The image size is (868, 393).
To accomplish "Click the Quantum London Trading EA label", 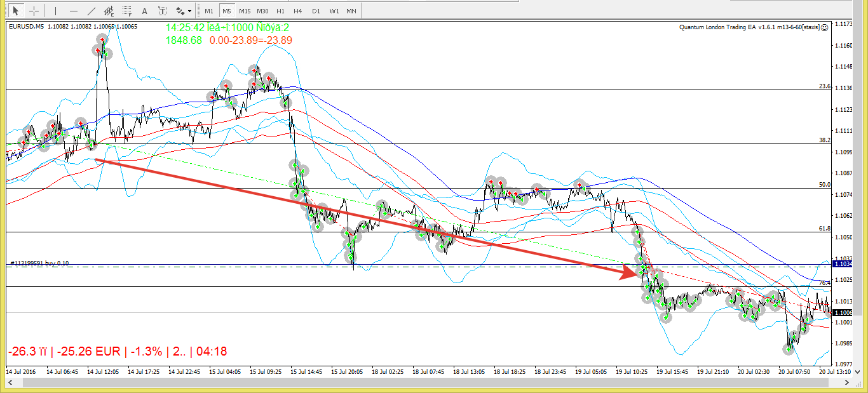I will 749,27.
